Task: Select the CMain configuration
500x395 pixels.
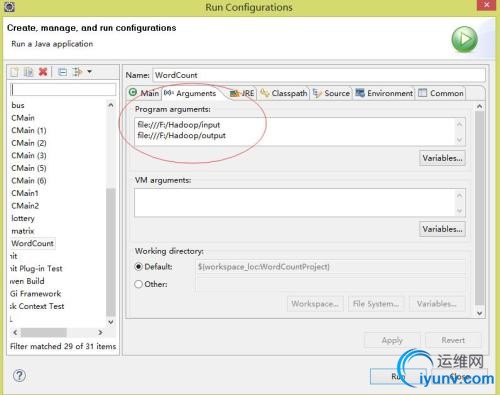Action: coord(23,118)
